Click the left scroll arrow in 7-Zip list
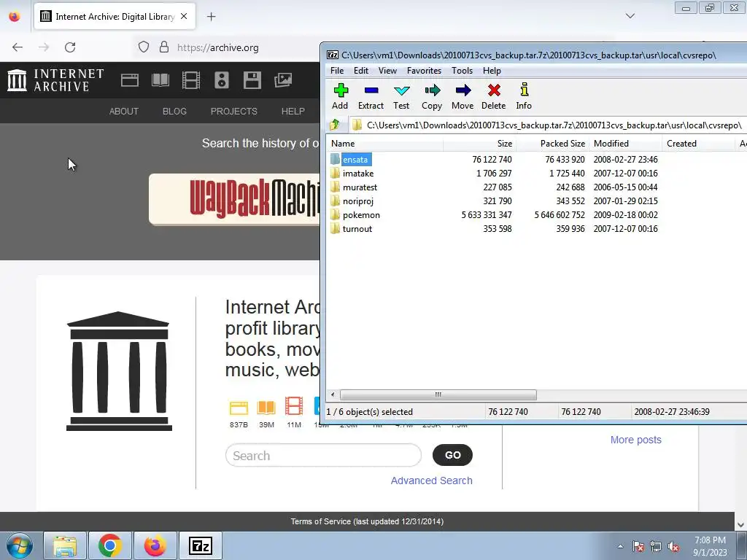747x560 pixels. [333, 394]
